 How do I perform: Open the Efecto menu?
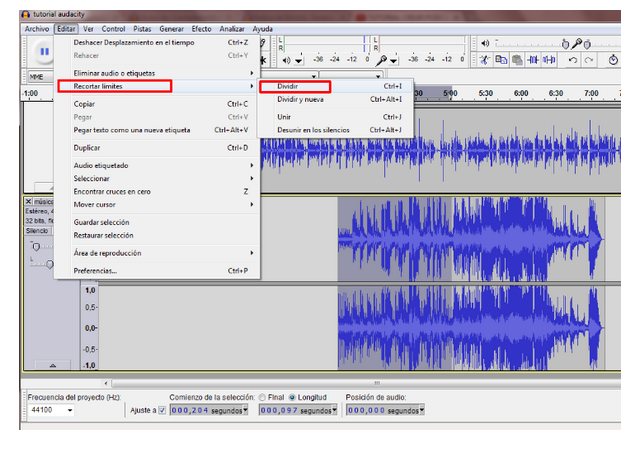pyautogui.click(x=201, y=29)
